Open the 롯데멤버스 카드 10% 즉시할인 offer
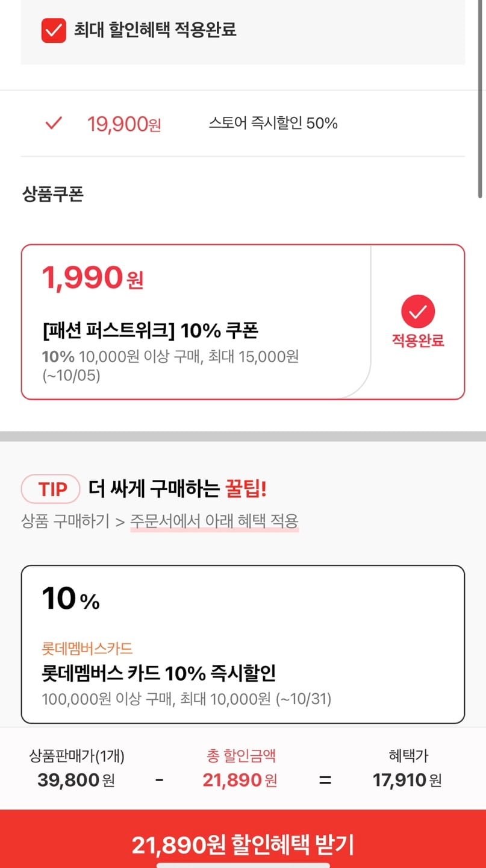The image size is (486, 868). tap(159, 673)
